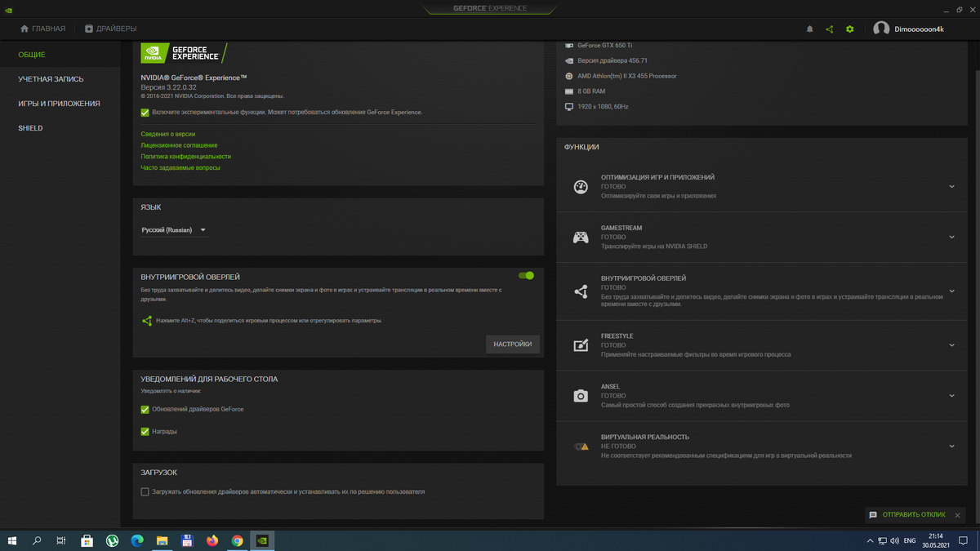The image size is (980, 551).
Task: Click the GeForce Experience taskbar icon
Action: pos(262,540)
